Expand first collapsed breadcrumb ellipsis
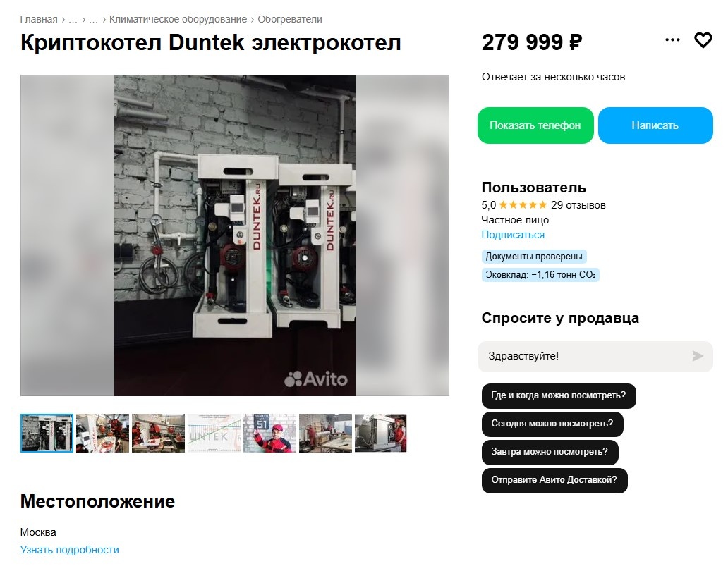 click(73, 20)
